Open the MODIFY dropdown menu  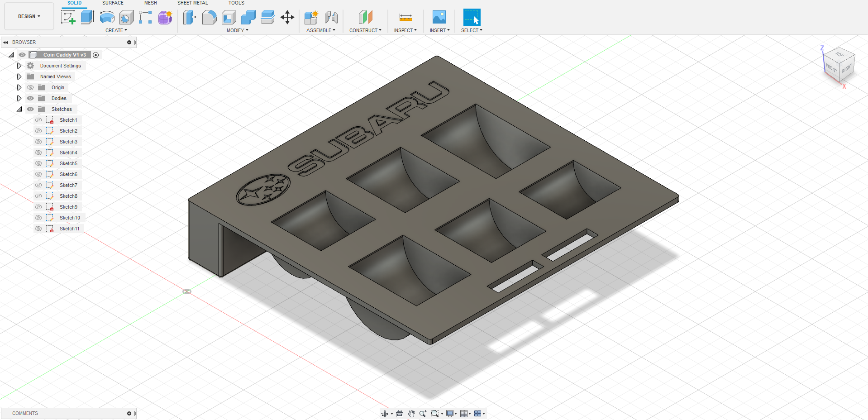click(x=238, y=30)
